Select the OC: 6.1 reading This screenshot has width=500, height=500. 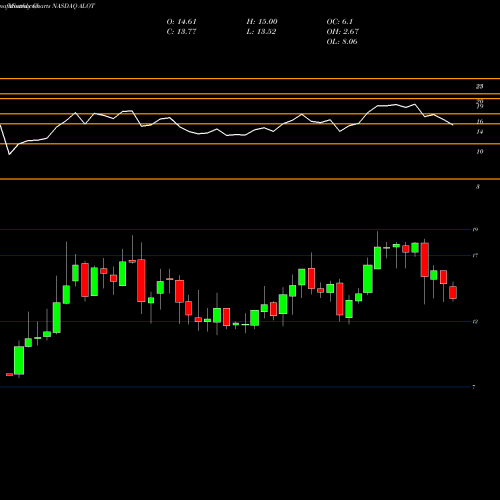339,22
